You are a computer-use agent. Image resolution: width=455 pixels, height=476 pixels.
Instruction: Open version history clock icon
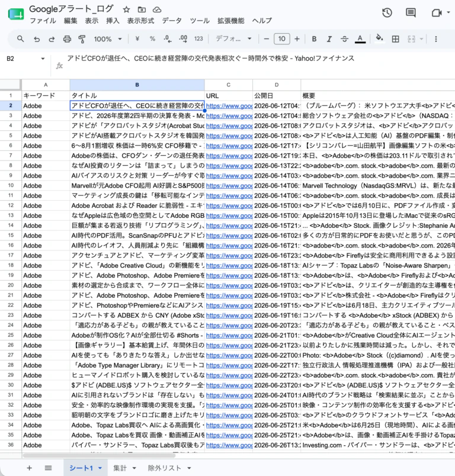click(x=387, y=12)
